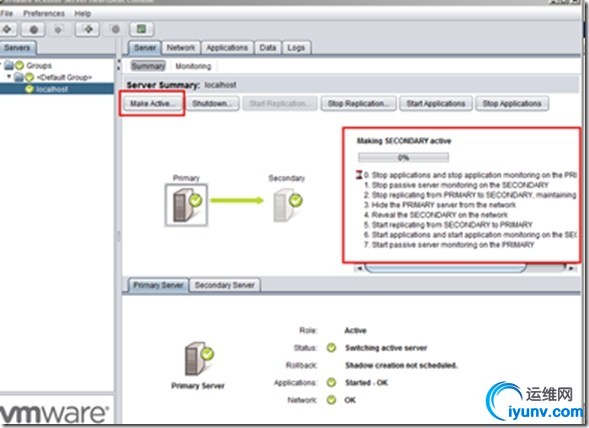Click the Primary server icon in the diagram
The image size is (589, 428).
[186, 205]
